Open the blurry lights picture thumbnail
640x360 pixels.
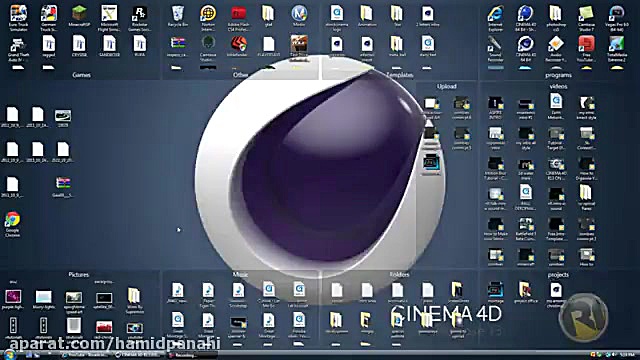click(43, 299)
